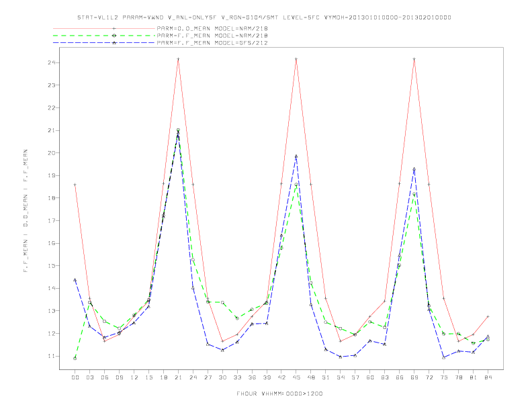
Task: Click red line peak point at hour 21
Action: click(x=178, y=59)
